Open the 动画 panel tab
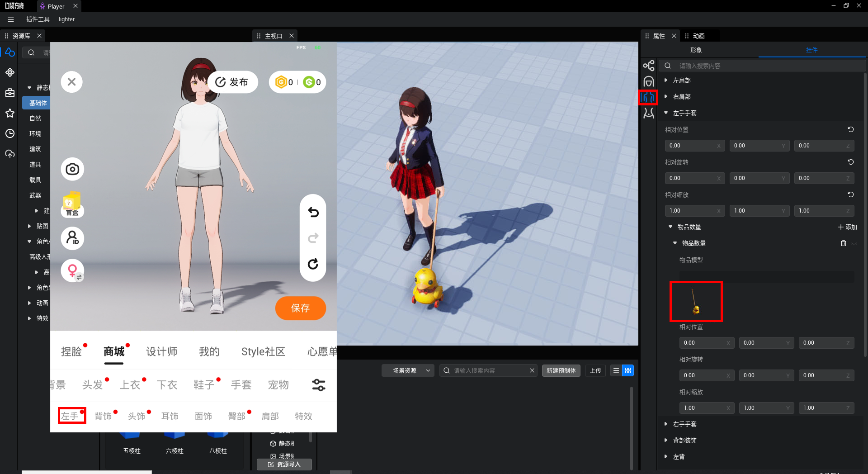The width and height of the screenshot is (868, 474). coord(698,36)
